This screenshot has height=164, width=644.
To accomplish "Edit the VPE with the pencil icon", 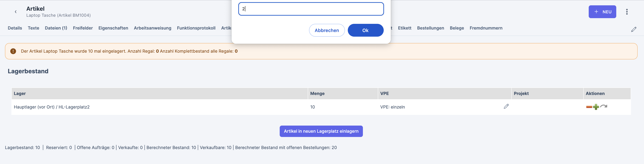I will point(506,107).
